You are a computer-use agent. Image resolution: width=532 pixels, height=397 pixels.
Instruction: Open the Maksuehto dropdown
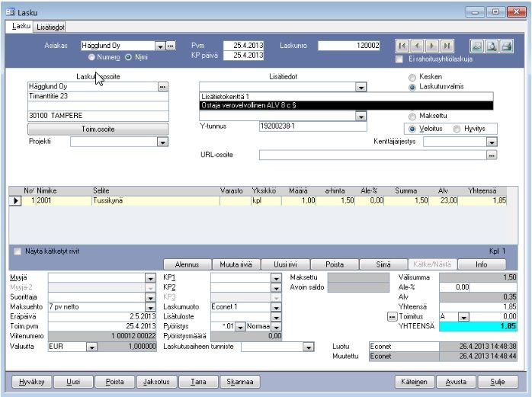[150, 307]
